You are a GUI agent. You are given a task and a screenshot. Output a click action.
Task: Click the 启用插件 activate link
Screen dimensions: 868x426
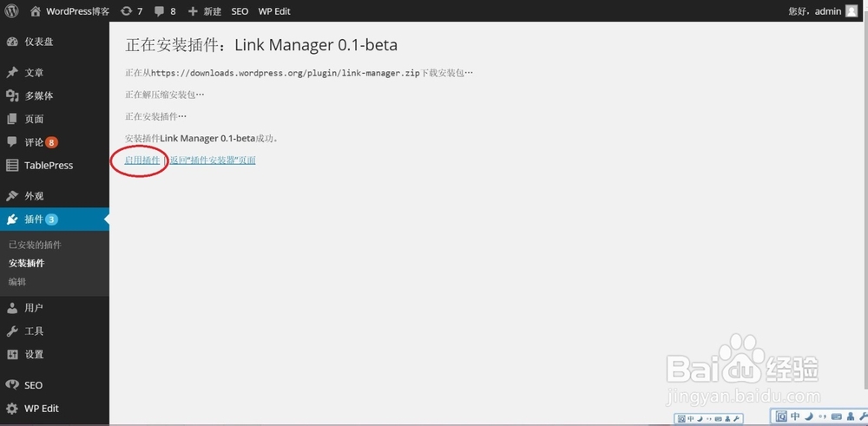pyautogui.click(x=142, y=161)
